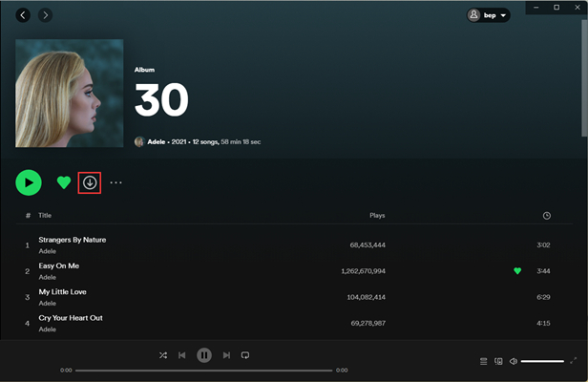Image resolution: width=588 pixels, height=382 pixels.
Task: Open Adele link under Cry Your Heart Out
Action: click(48, 329)
